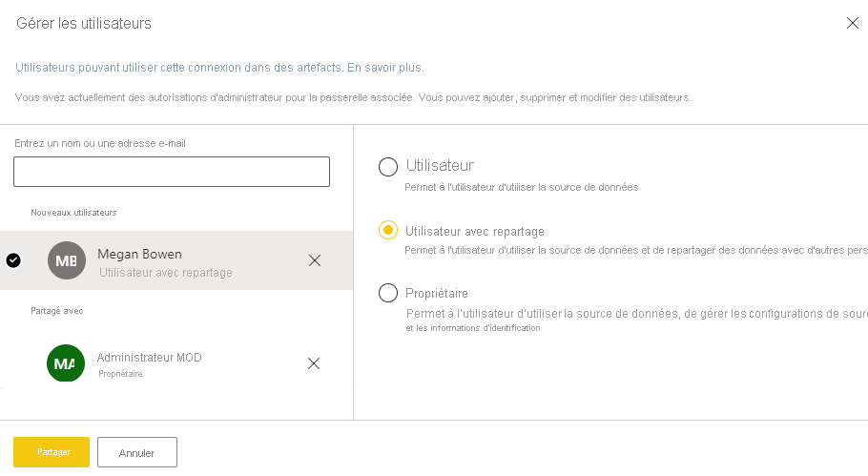Click the Annuler button
868x476 pixels.
(x=136, y=452)
